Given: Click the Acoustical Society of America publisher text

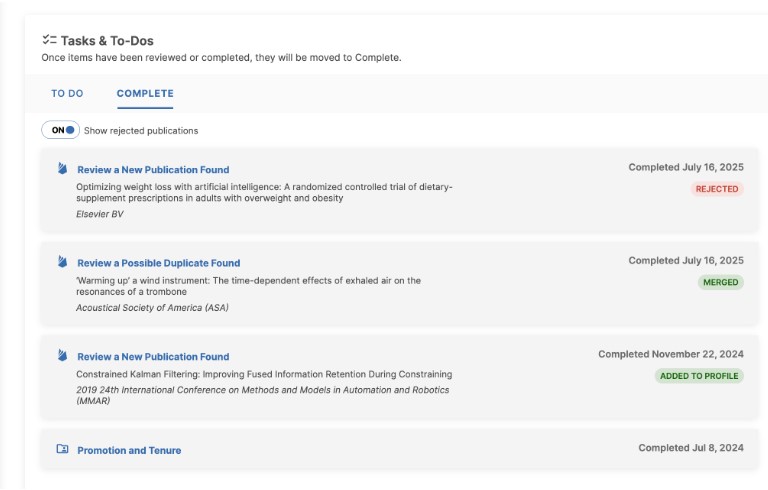Looking at the screenshot, I should (x=152, y=308).
